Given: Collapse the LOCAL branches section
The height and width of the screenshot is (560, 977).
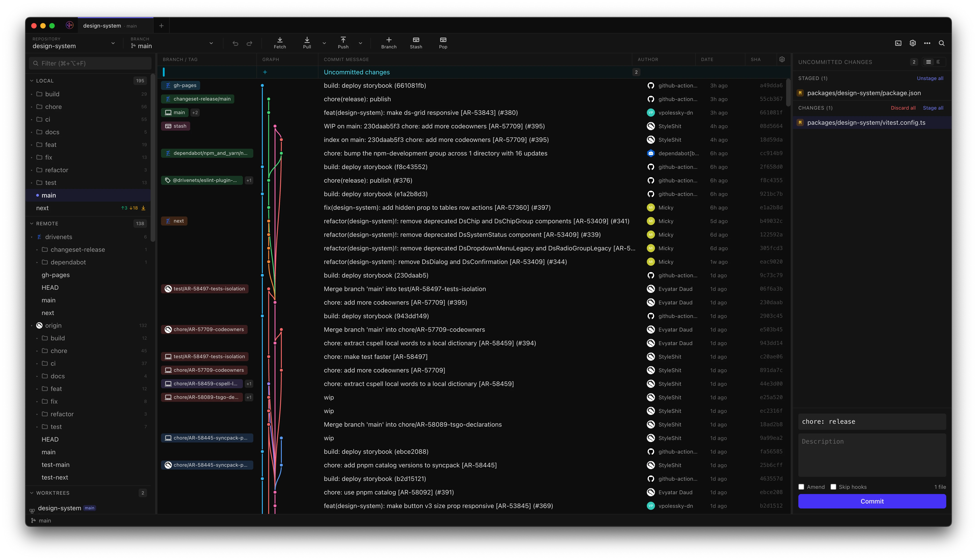Looking at the screenshot, I should pos(32,81).
